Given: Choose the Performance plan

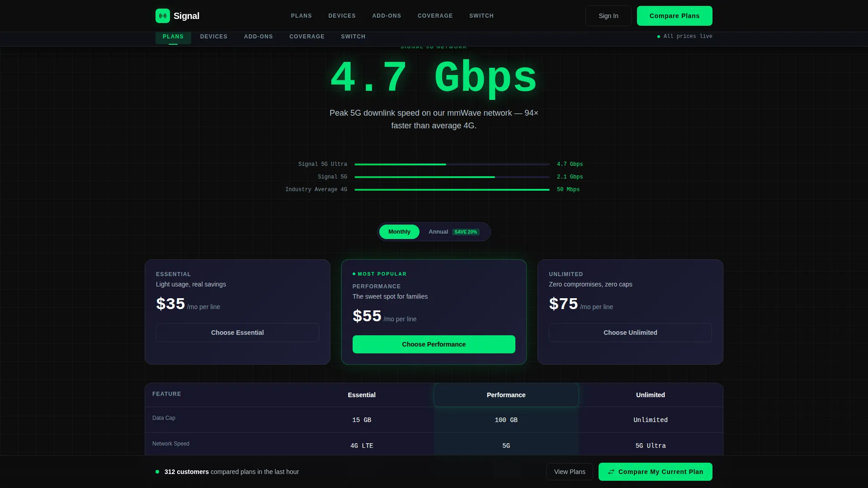Looking at the screenshot, I should [x=434, y=344].
